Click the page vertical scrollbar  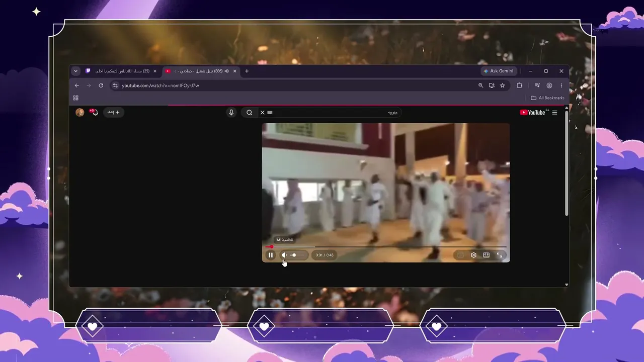coord(567,163)
